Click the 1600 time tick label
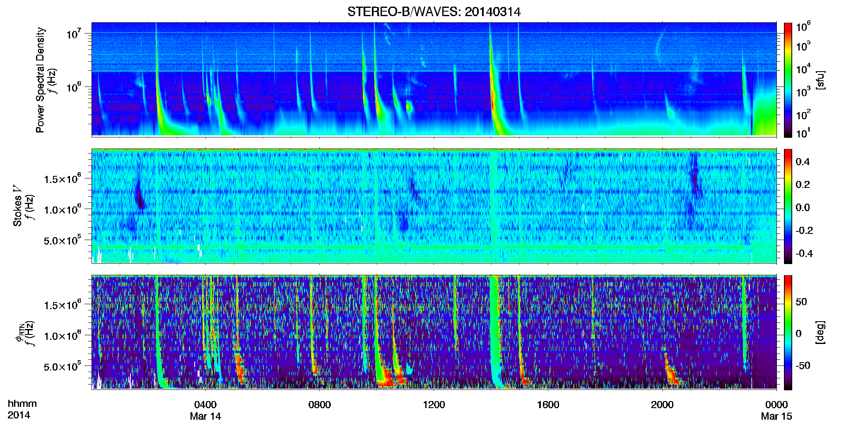The height and width of the screenshot is (447, 868). [x=548, y=404]
